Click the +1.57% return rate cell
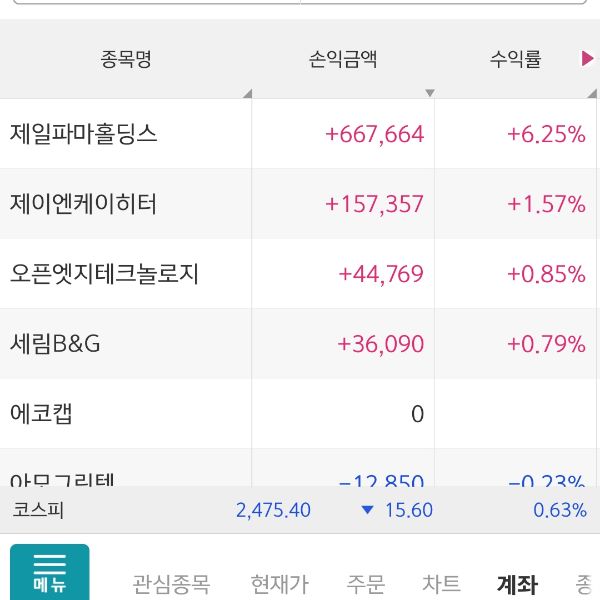This screenshot has width=600, height=600. point(546,204)
